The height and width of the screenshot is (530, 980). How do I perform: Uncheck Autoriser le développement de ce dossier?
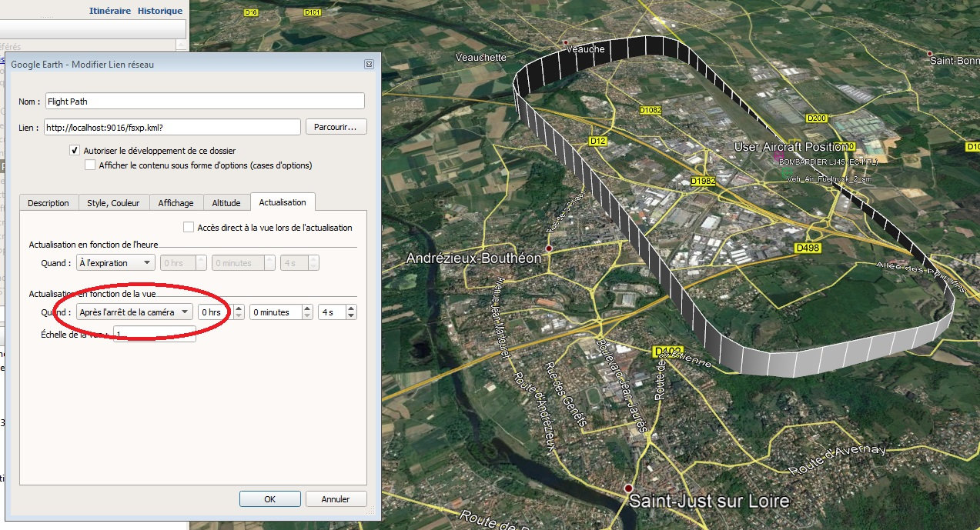coord(75,151)
